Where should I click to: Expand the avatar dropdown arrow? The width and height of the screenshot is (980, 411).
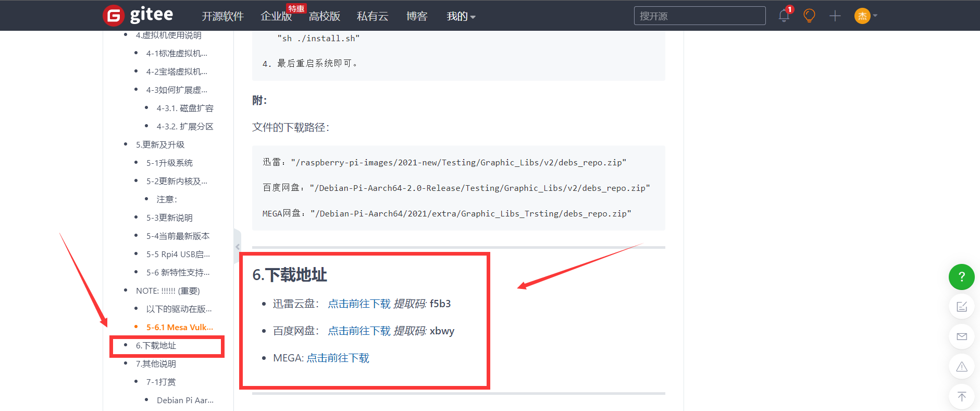(875, 16)
